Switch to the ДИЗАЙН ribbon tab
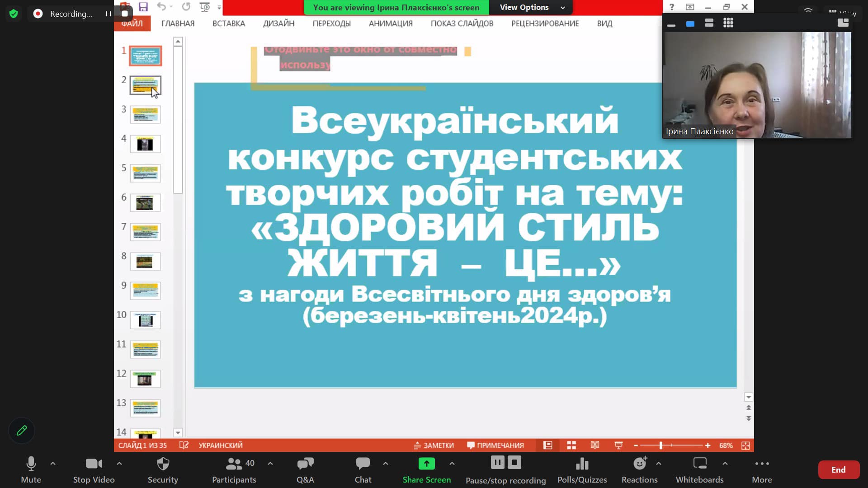The height and width of the screenshot is (488, 868). tap(279, 23)
